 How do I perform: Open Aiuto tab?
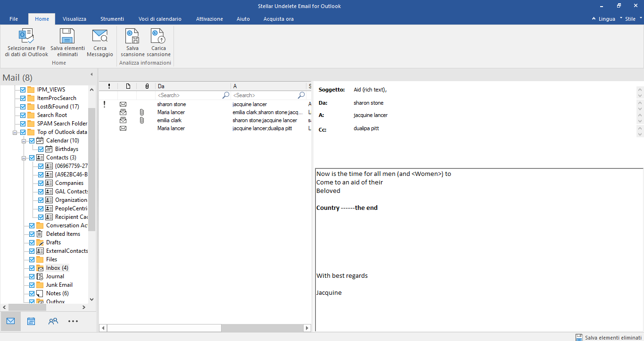pyautogui.click(x=243, y=19)
